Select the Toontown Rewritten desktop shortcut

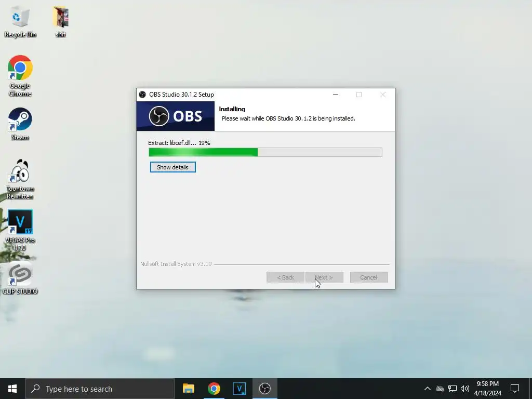tap(20, 179)
